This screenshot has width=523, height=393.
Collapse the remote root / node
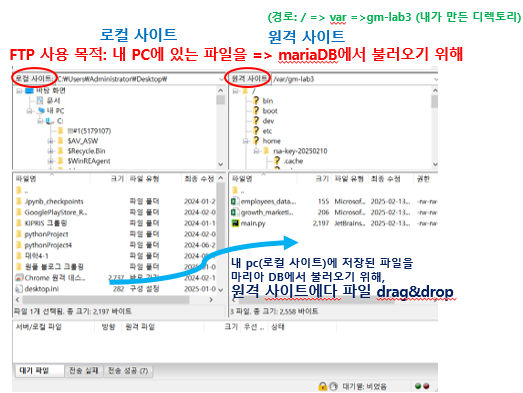[235, 91]
